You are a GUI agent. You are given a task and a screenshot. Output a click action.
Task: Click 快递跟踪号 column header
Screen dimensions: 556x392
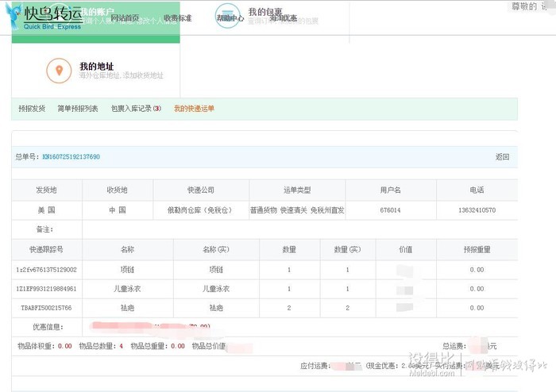click(x=46, y=250)
